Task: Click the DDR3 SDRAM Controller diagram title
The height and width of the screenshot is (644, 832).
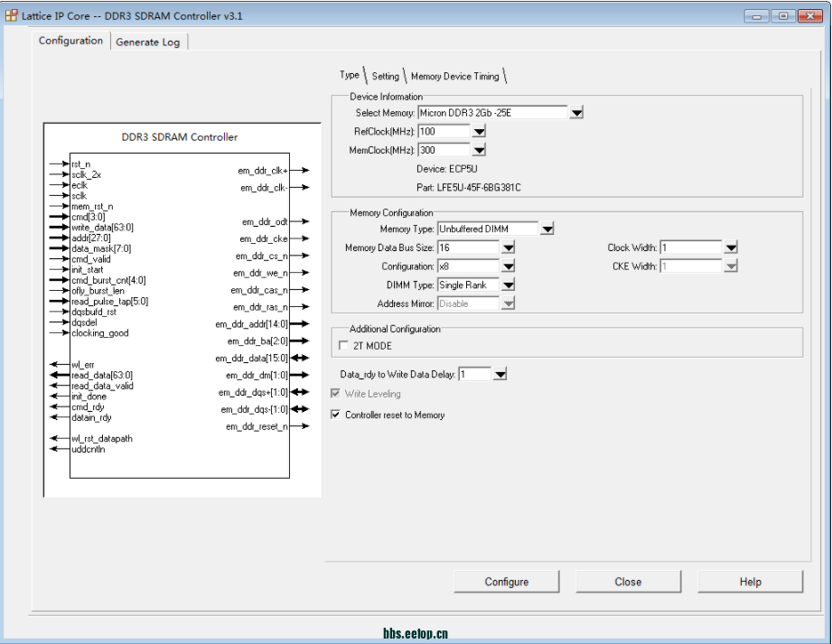Action: click(180, 137)
